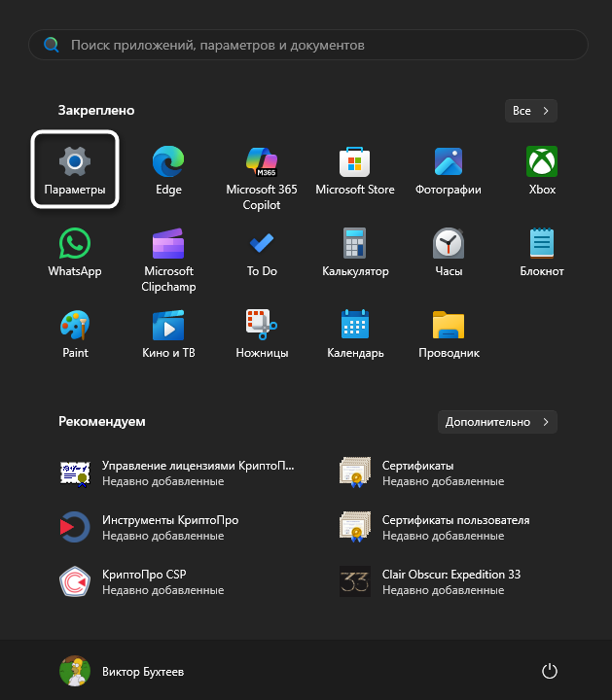Open WhatsApp
The width and height of the screenshot is (612, 700).
pyautogui.click(x=75, y=252)
